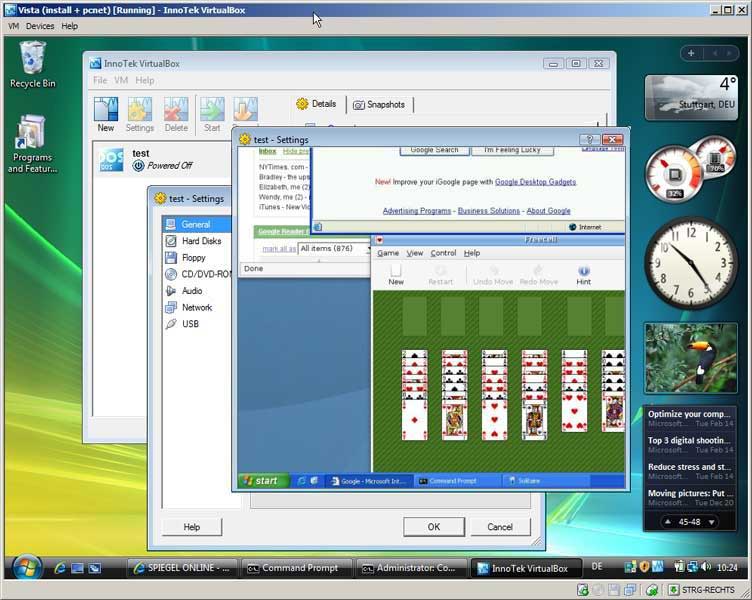Viewport: 752px width, 600px height.
Task: Switch to SPIEGEL ONLINE taskbar window
Action: pyautogui.click(x=182, y=568)
